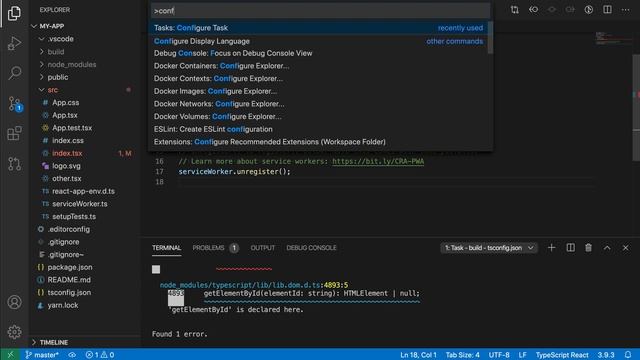Image resolution: width=640 pixels, height=360 pixels.
Task: Open the Extensions view
Action: click(14, 133)
